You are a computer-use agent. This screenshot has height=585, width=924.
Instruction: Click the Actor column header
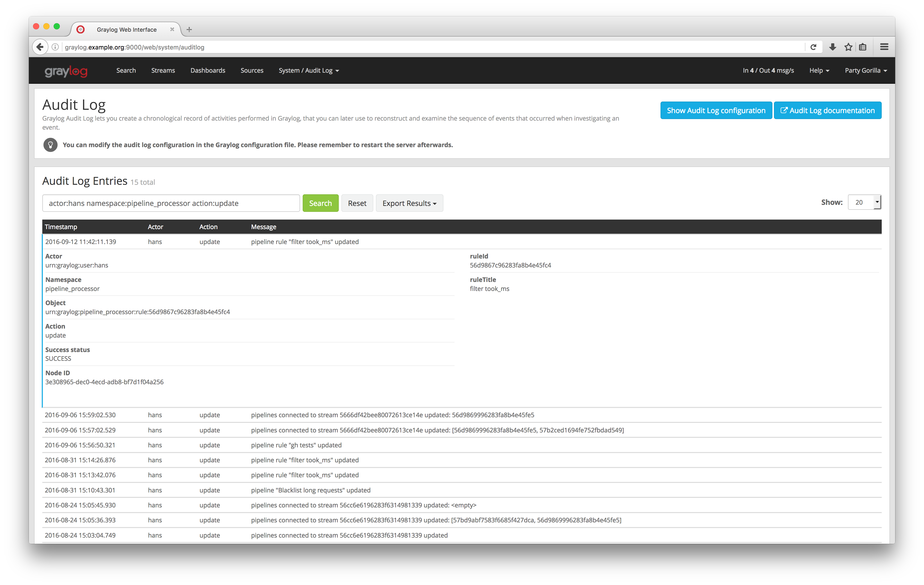(x=155, y=227)
